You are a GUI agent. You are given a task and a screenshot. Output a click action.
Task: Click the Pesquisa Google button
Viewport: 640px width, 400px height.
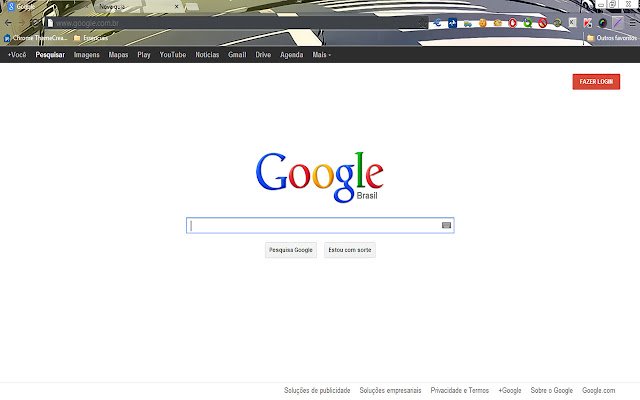click(291, 250)
